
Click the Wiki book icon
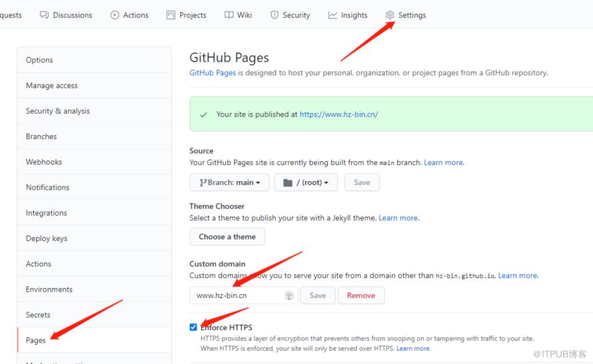click(x=229, y=15)
